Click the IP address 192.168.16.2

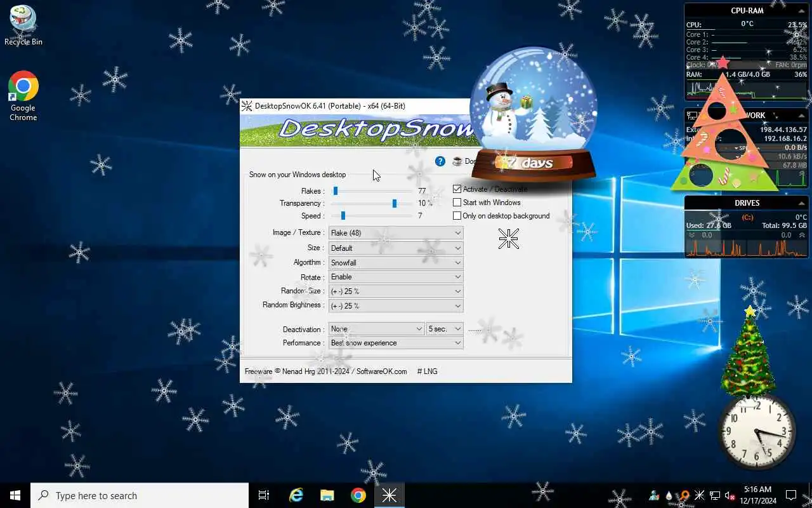point(785,138)
